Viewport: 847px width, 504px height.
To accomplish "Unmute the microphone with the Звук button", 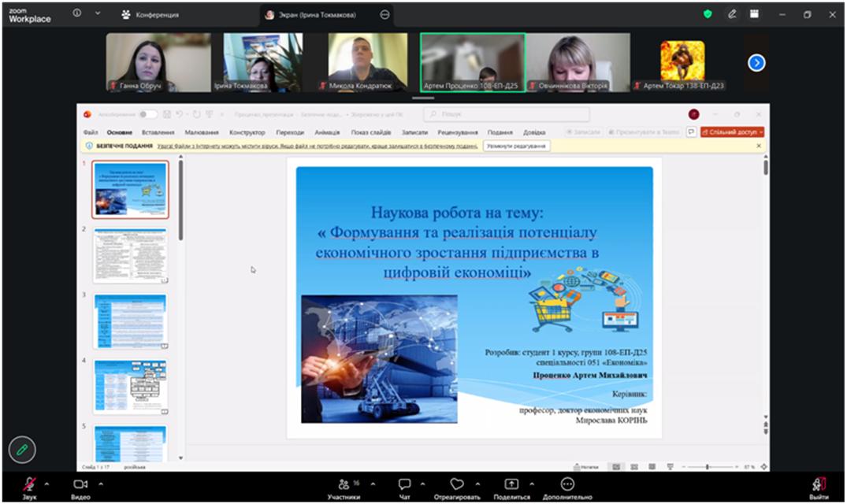I will click(x=29, y=484).
